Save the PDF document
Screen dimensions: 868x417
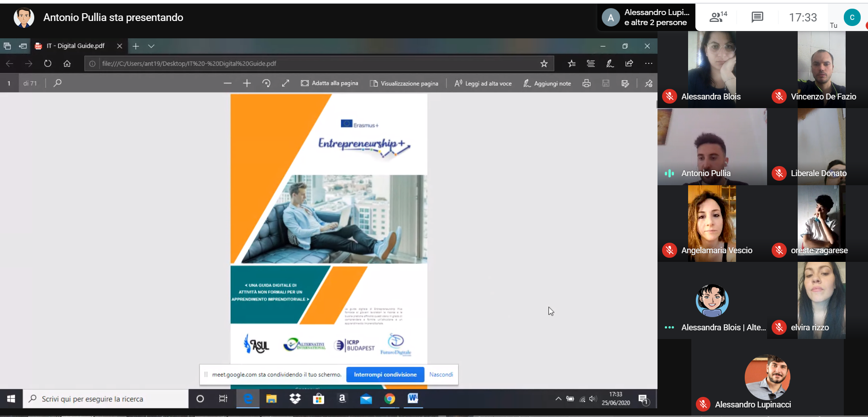click(x=606, y=83)
